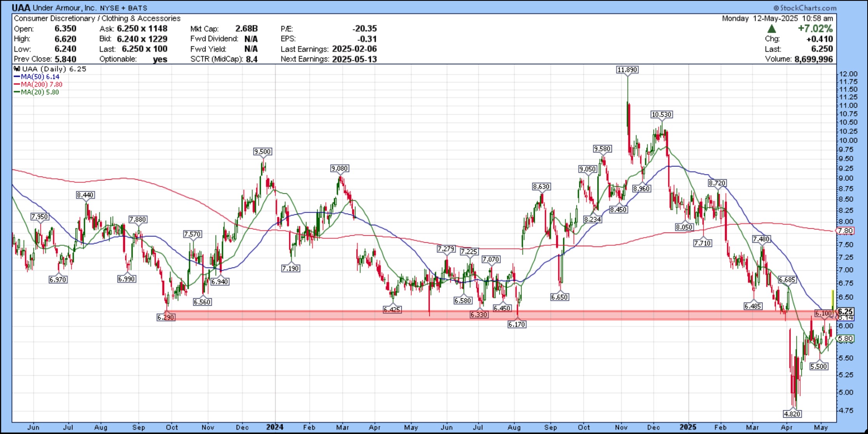The width and height of the screenshot is (868, 434).
Task: Click the 9.080 peak price label
Action: point(339,168)
